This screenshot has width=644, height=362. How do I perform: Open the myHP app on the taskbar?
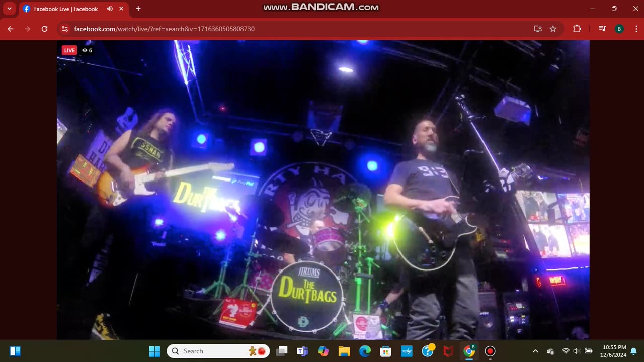(407, 351)
